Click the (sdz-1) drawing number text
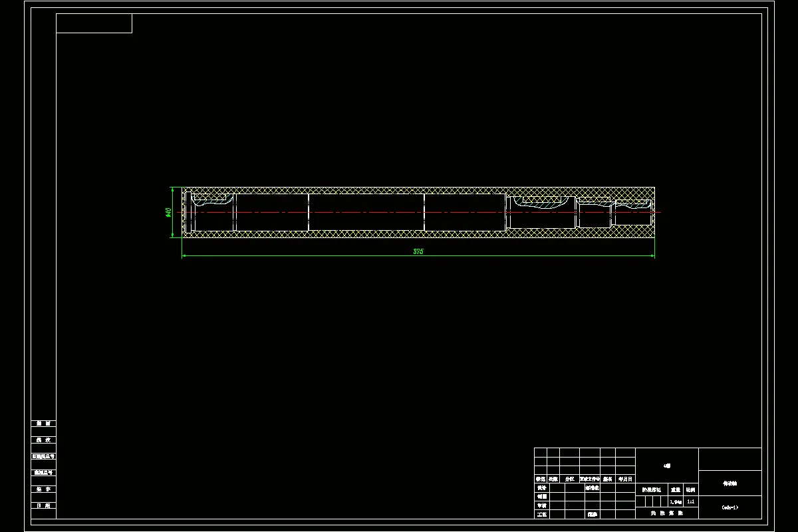The width and height of the screenshot is (798, 532). (730, 507)
